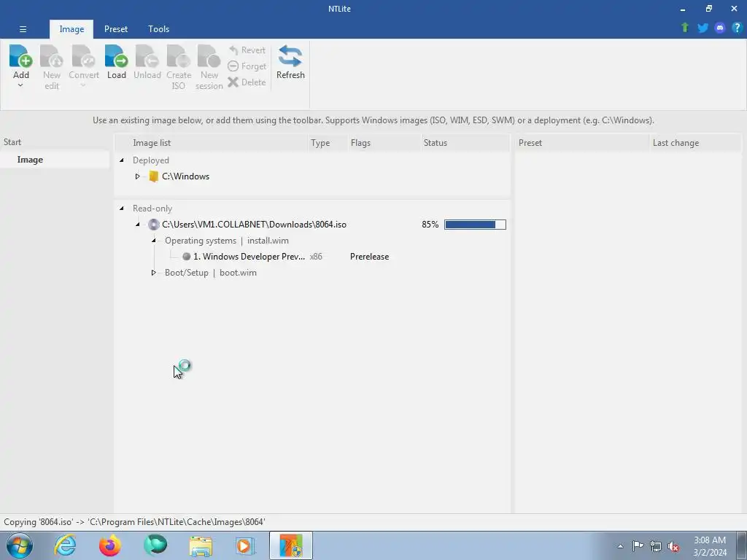Select Windows Developer Preview edition row
Image resolution: width=747 pixels, height=560 pixels.
coord(249,256)
